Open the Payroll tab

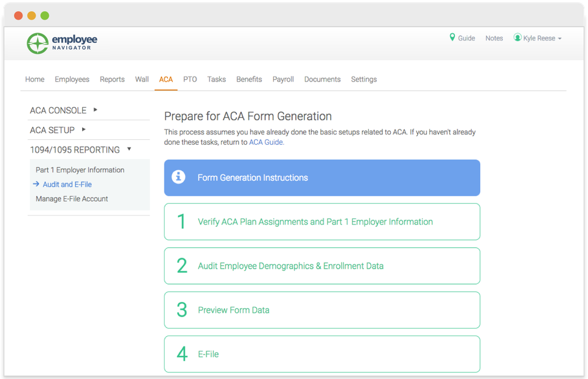click(283, 79)
